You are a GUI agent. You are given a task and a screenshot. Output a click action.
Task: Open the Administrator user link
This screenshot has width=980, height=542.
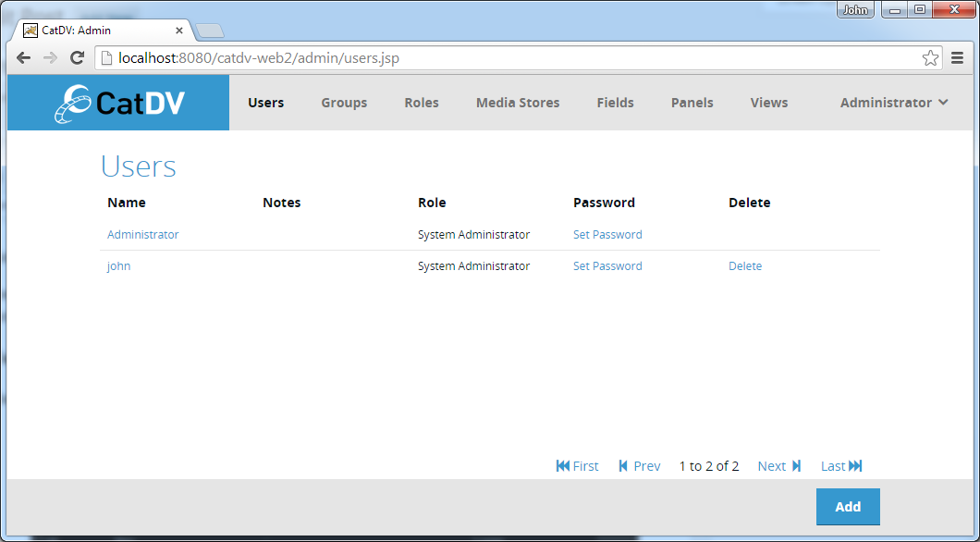click(x=143, y=234)
